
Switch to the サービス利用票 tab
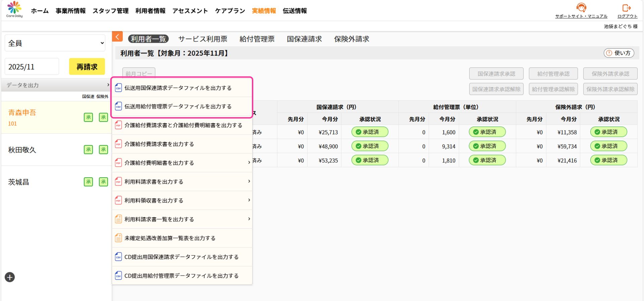coord(203,39)
